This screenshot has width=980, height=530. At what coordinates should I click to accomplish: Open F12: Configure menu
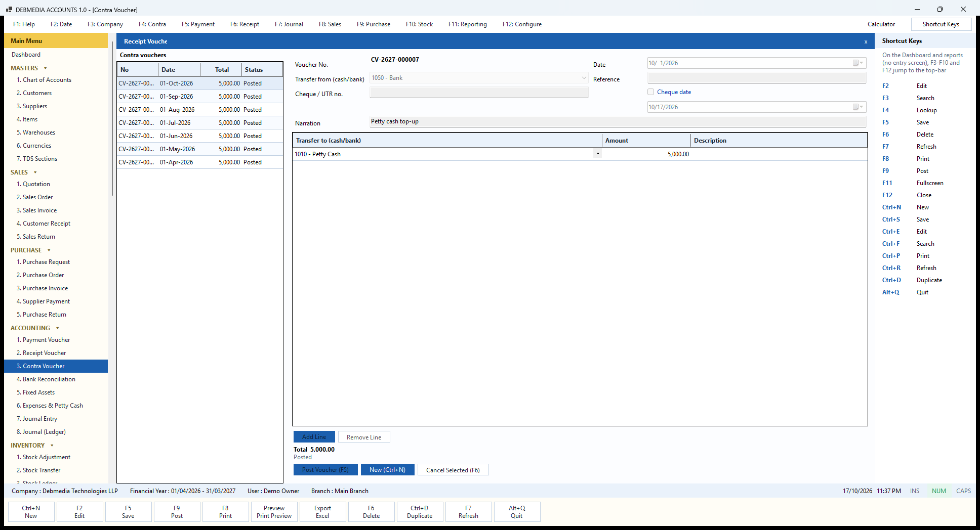[x=522, y=24]
